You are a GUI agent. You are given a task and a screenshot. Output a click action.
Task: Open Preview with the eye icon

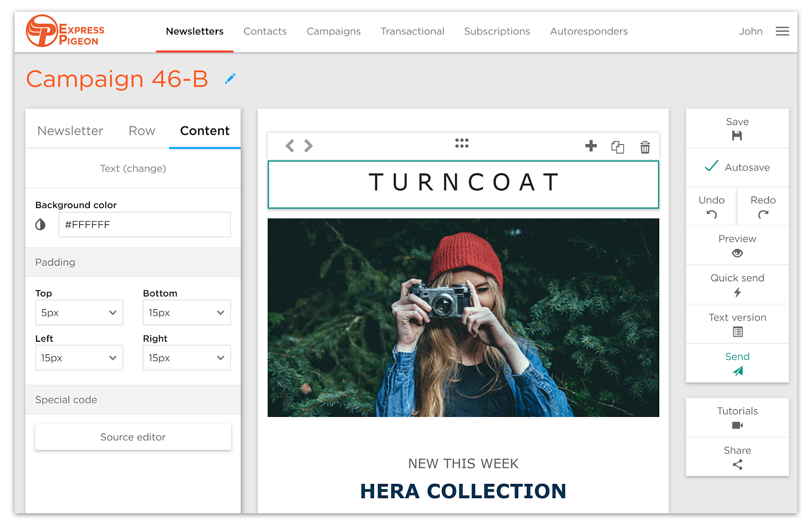737,253
